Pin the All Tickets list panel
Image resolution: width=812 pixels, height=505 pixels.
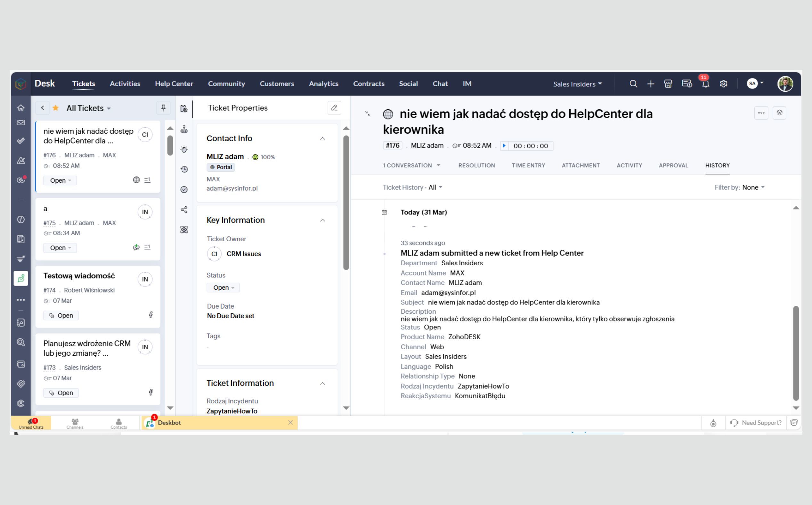point(163,108)
